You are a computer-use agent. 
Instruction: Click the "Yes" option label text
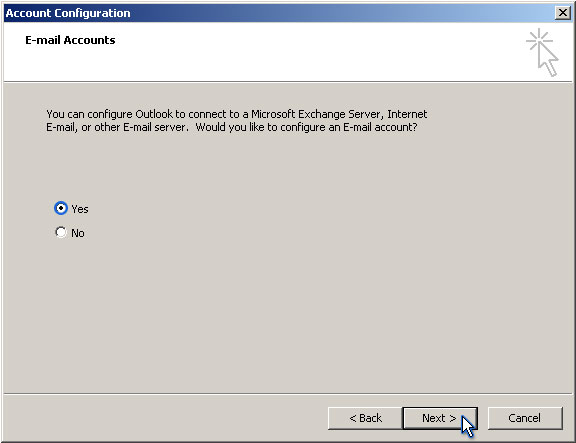[80, 209]
